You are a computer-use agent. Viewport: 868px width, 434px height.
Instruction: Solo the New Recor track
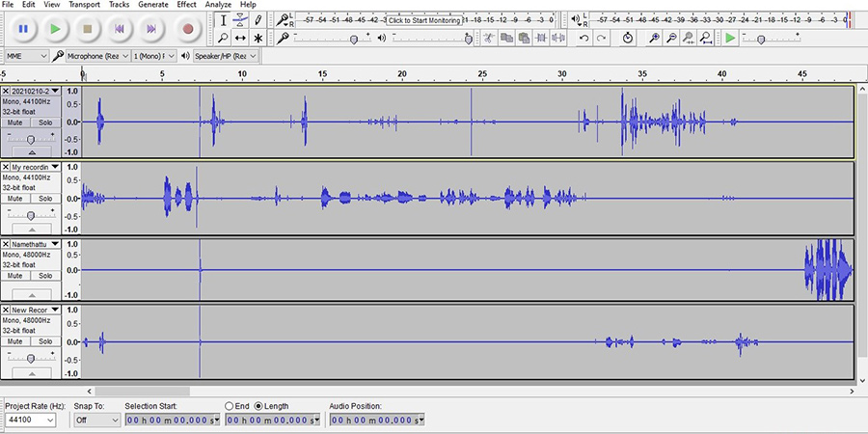point(45,341)
